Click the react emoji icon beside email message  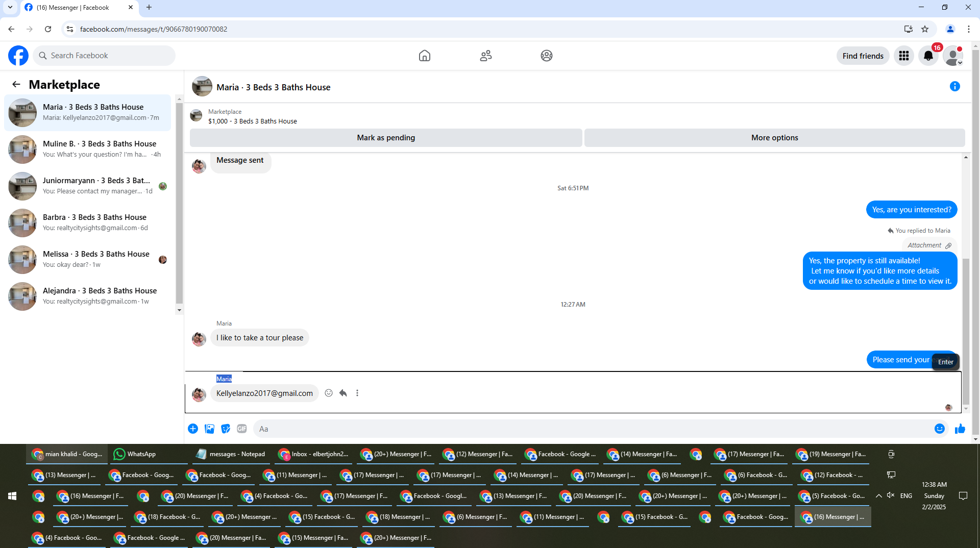point(329,393)
